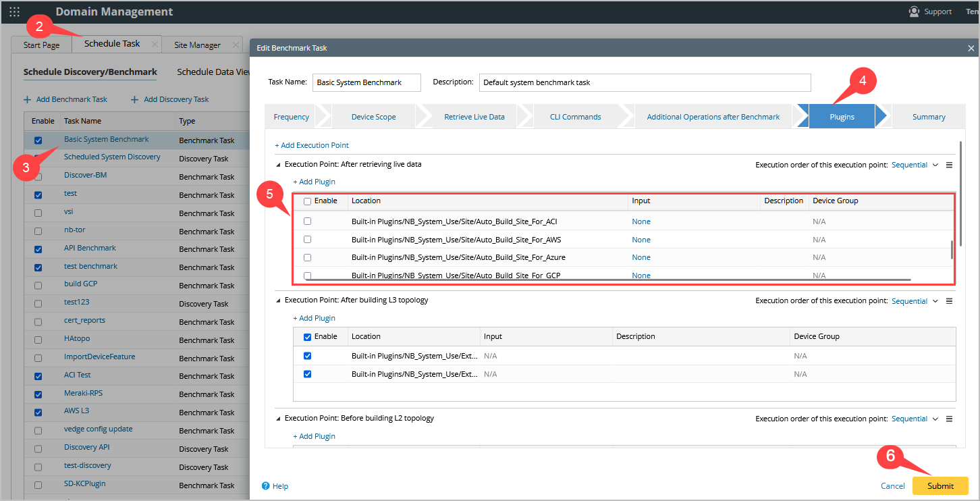Screen dimensions: 980x501
Task: Switch to the Summary step
Action: pos(928,117)
